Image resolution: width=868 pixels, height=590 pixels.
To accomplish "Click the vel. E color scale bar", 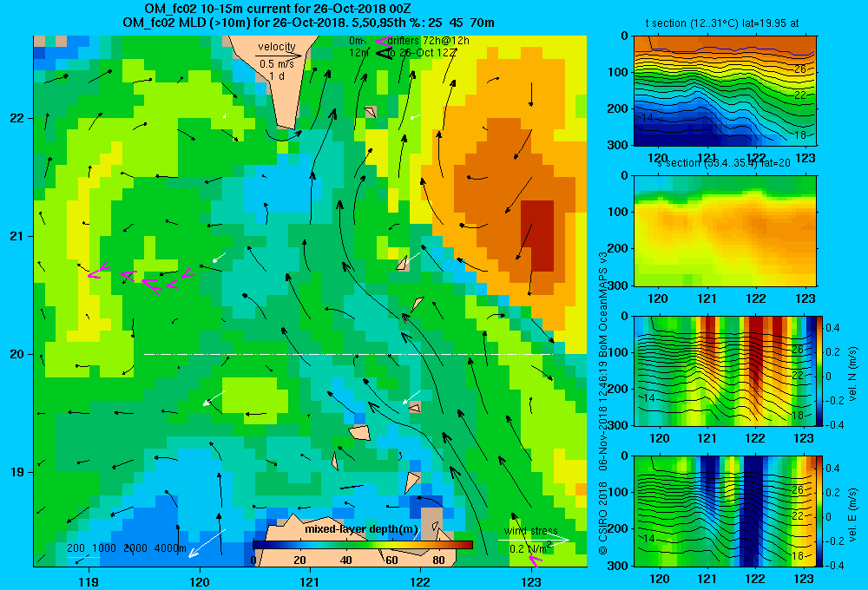I will [820, 511].
